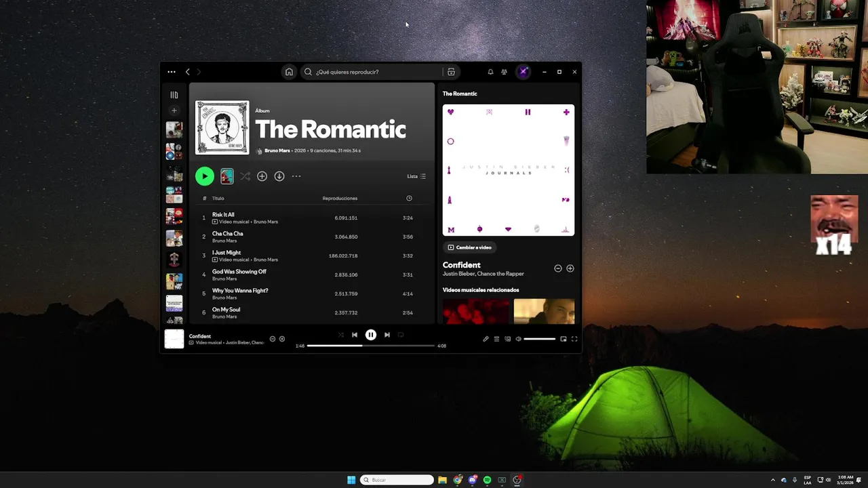
Task: Sort tracks by duration clock icon
Action: pyautogui.click(x=409, y=199)
